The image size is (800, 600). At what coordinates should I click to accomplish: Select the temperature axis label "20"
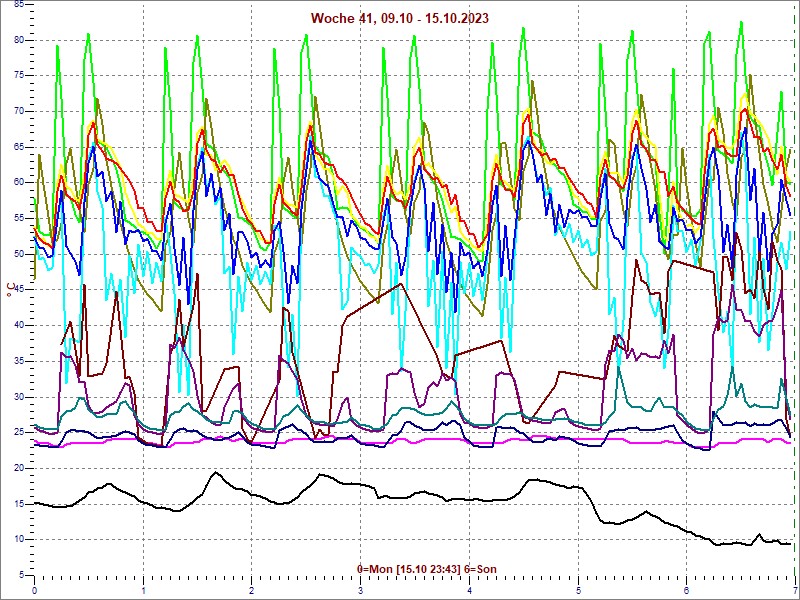18,468
